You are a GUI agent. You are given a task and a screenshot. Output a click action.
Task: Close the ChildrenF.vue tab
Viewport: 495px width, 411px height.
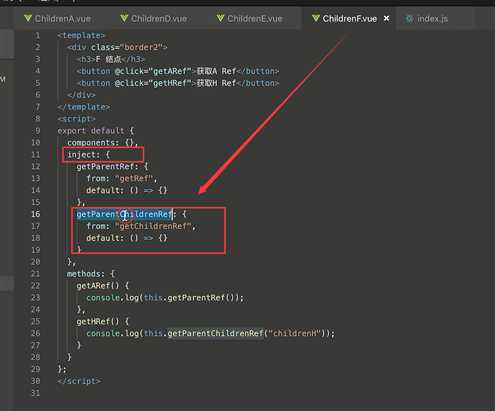[x=386, y=18]
